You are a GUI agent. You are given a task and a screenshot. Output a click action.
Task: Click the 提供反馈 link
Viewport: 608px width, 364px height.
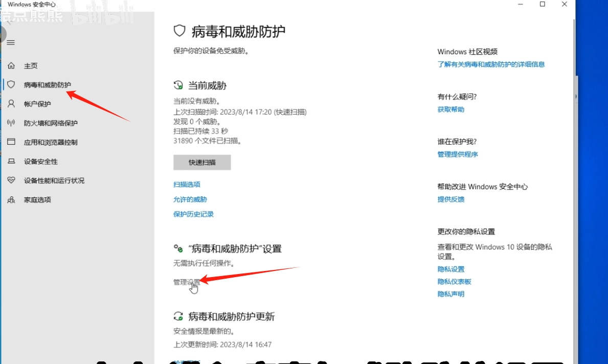click(451, 199)
